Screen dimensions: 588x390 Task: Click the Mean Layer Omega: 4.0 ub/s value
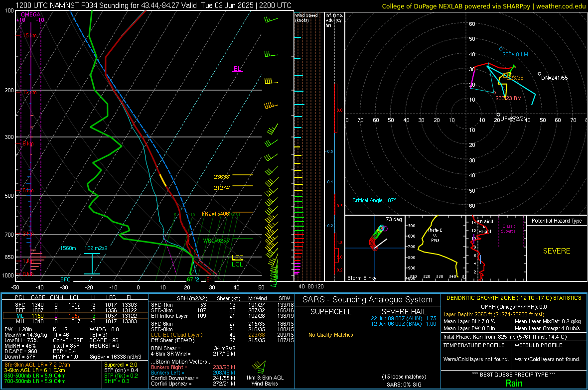coord(547,329)
